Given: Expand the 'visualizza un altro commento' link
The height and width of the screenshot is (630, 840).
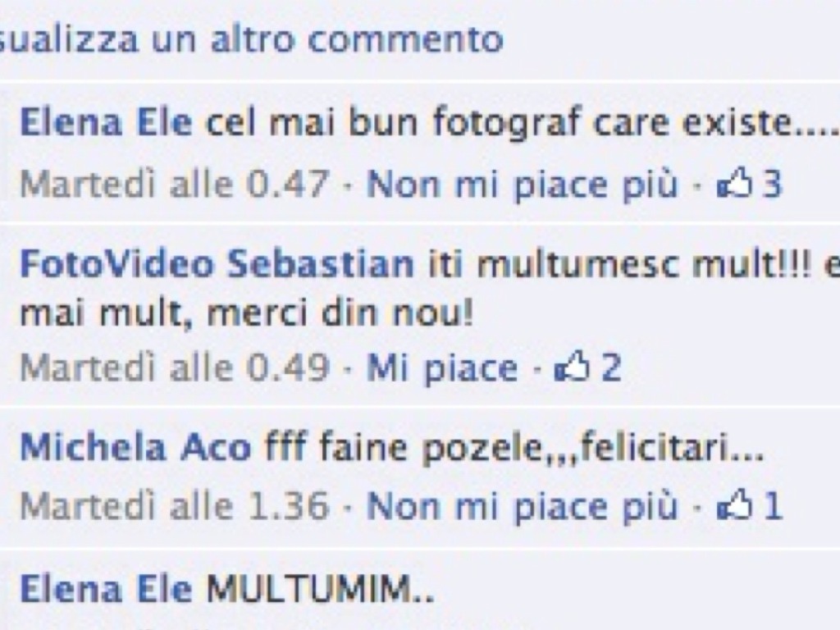Looking at the screenshot, I should click(x=251, y=39).
